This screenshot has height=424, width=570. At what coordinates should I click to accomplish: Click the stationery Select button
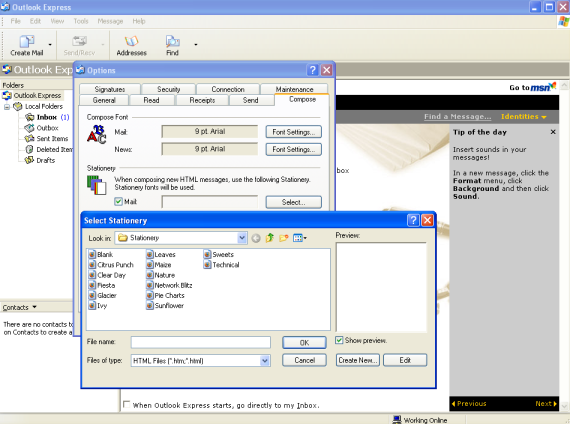pos(294,202)
